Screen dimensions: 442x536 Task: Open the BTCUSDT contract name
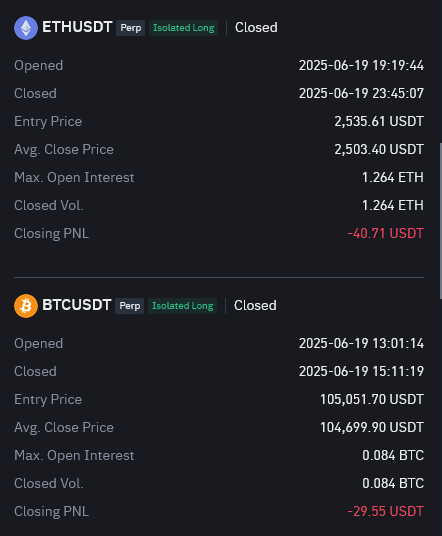(77, 305)
